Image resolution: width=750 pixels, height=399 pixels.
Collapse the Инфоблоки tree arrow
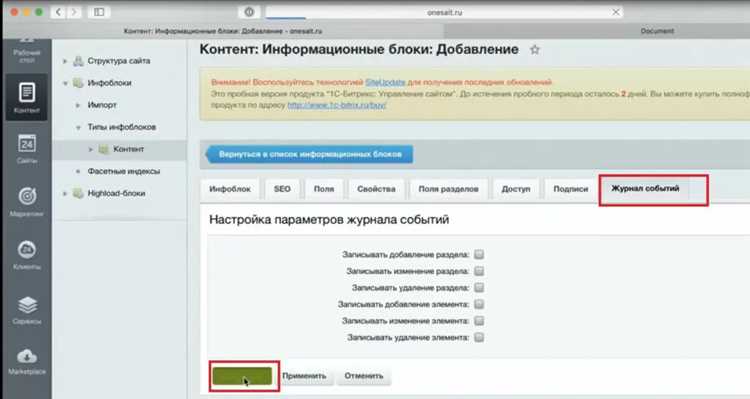(65, 83)
